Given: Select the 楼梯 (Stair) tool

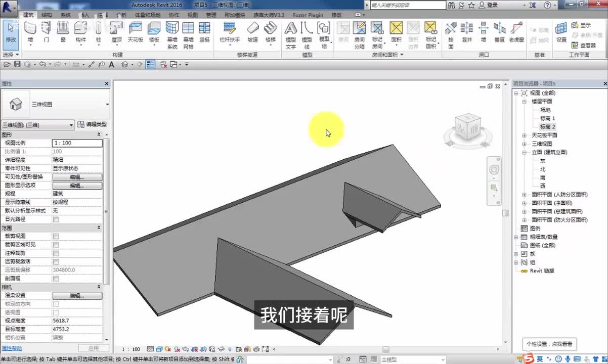Looking at the screenshot, I should (x=271, y=32).
